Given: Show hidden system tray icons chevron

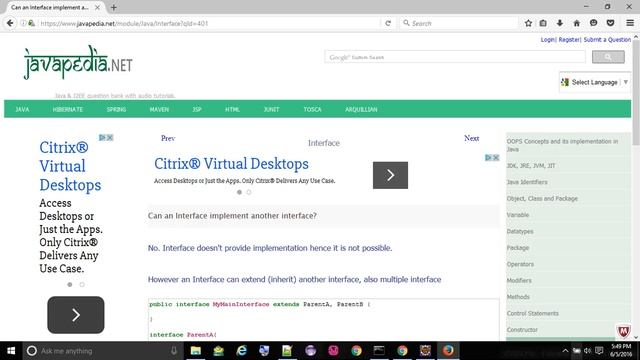Looking at the screenshot, I should [565, 351].
